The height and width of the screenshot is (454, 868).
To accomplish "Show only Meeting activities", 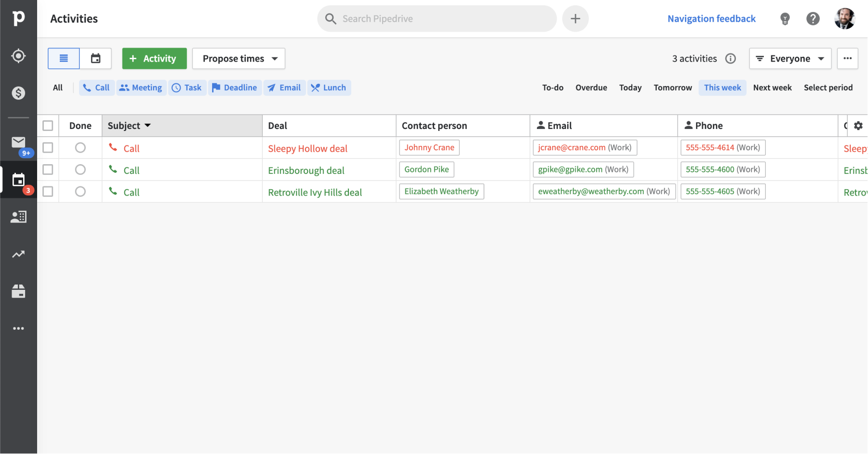I will point(141,88).
